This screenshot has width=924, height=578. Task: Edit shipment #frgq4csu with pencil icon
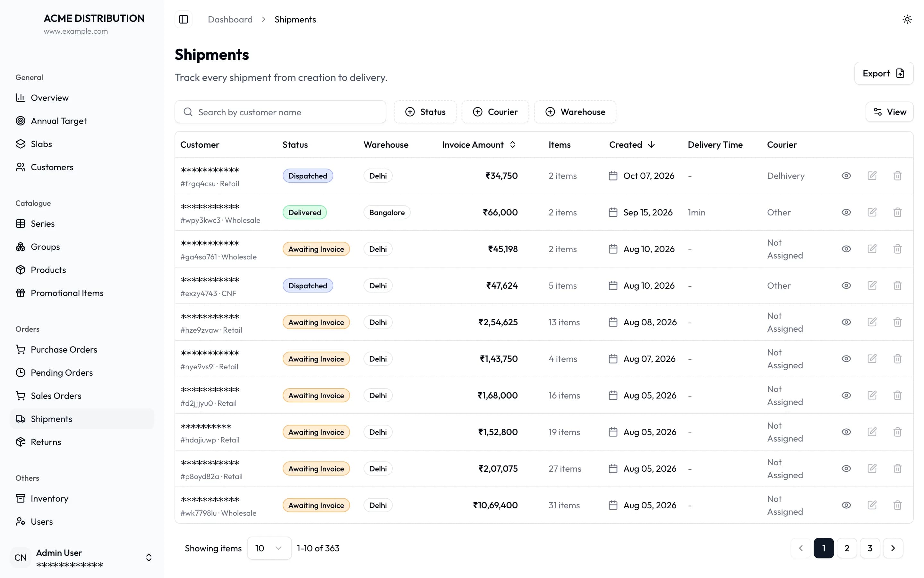pyautogui.click(x=872, y=176)
